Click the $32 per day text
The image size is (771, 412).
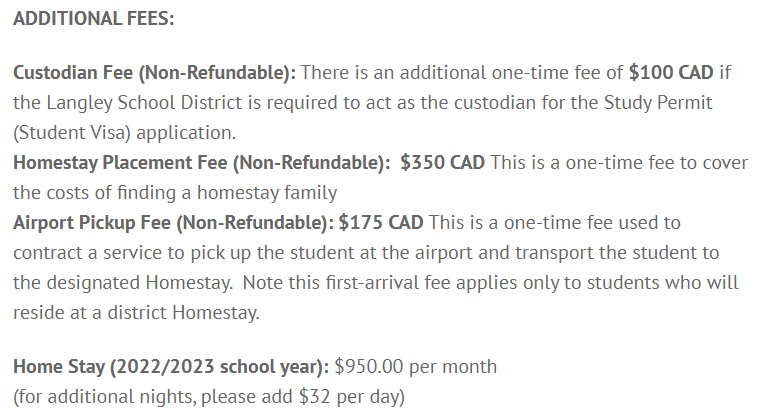pyautogui.click(x=349, y=397)
